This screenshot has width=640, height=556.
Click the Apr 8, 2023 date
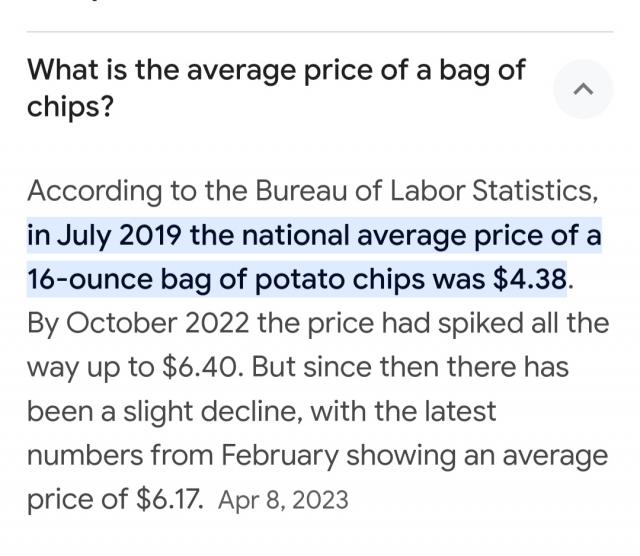281,499
